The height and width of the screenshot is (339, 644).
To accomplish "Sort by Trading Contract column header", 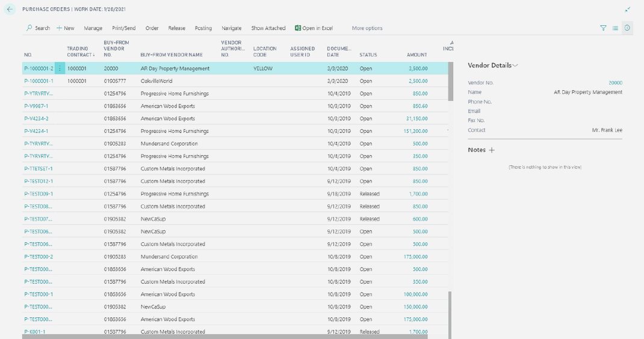I will click(x=78, y=52).
